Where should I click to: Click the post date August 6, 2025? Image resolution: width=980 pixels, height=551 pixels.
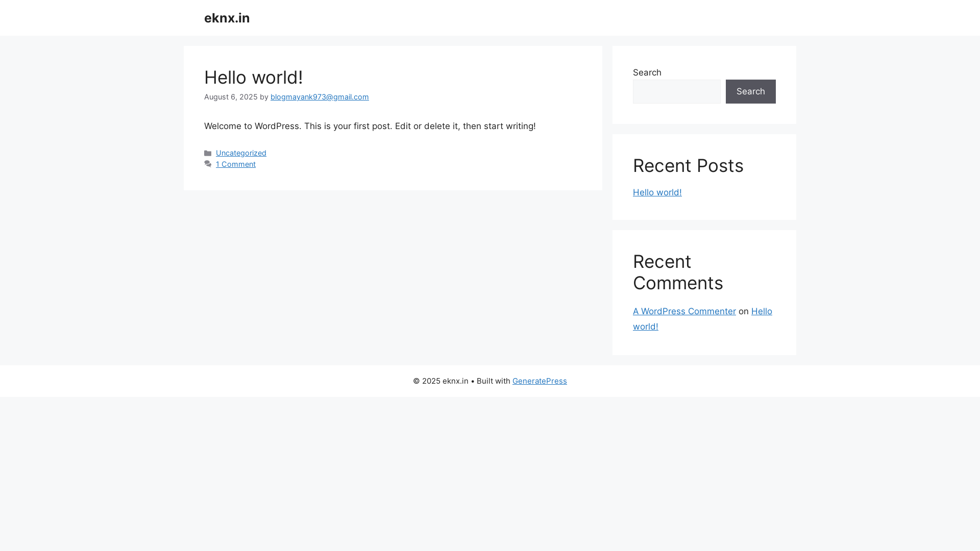(231, 97)
